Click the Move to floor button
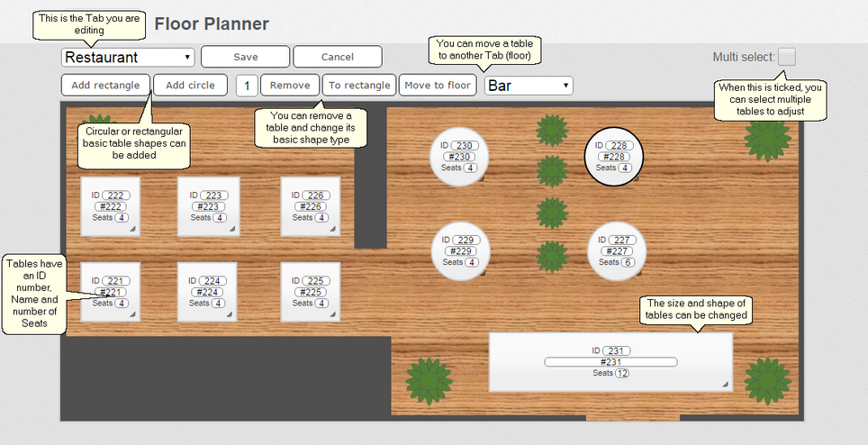Viewport: 868px width, 445px height. 438,86
